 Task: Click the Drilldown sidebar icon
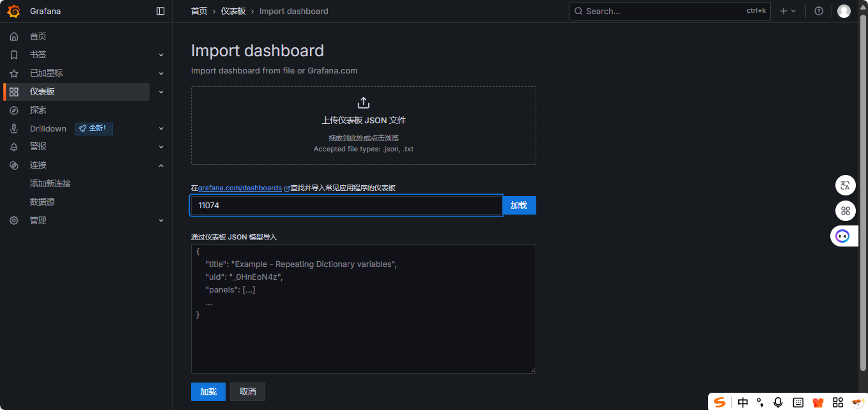pyautogui.click(x=14, y=128)
